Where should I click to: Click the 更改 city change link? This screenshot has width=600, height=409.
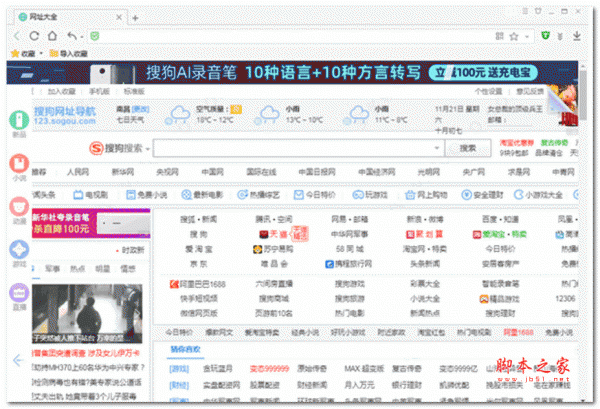point(140,109)
